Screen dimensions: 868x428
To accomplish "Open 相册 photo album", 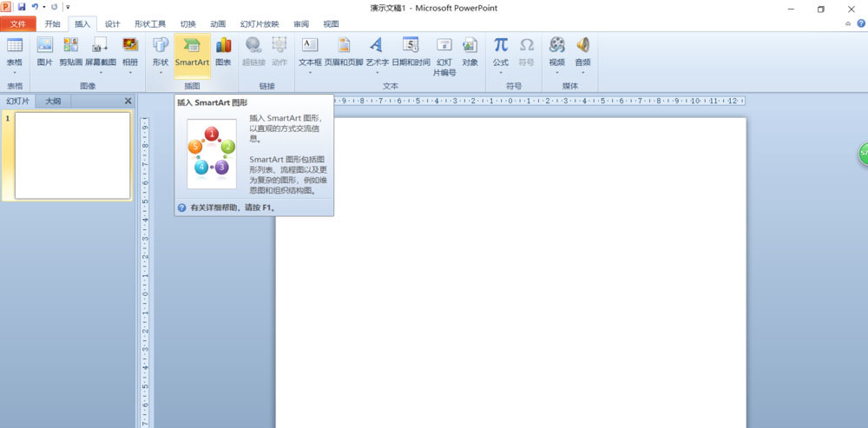I will (130, 45).
